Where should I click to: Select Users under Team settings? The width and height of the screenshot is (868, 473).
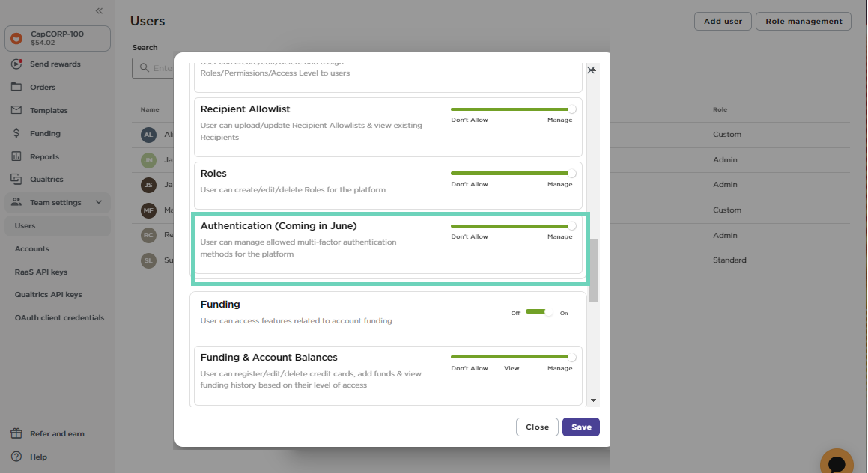58,226
